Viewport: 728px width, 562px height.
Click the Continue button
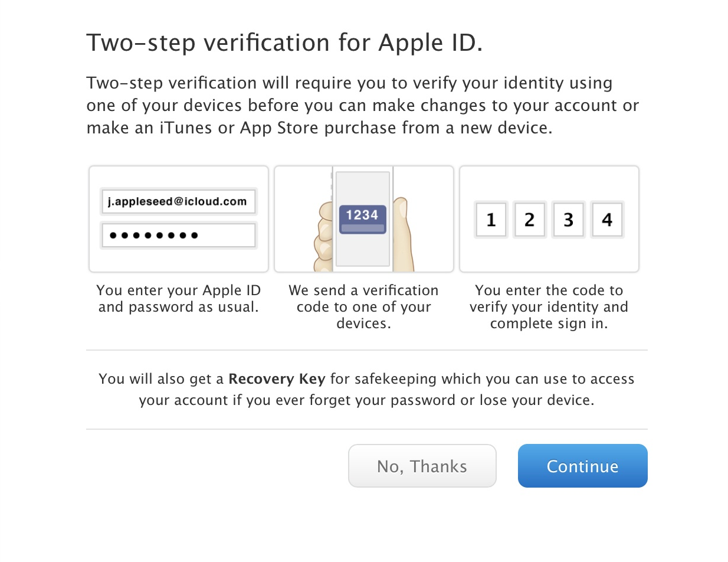[x=582, y=466]
